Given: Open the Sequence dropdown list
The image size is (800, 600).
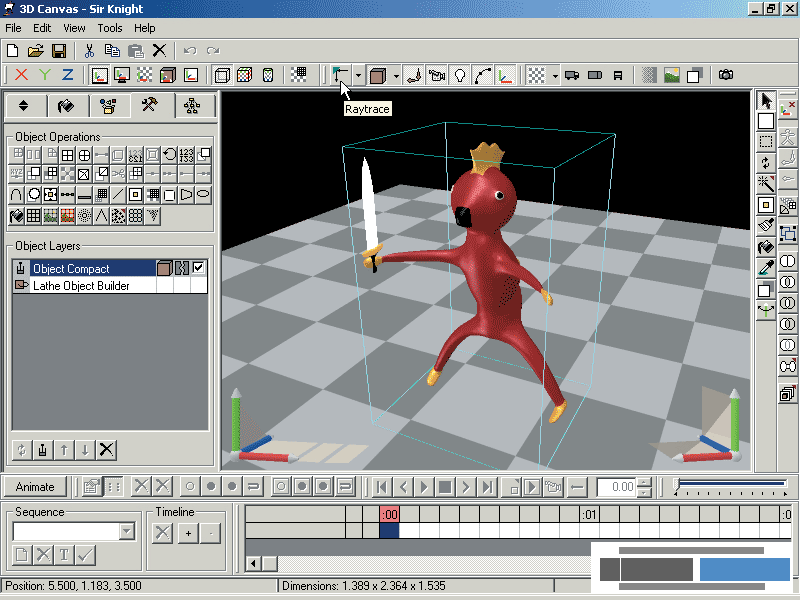Looking at the screenshot, I should (127, 533).
